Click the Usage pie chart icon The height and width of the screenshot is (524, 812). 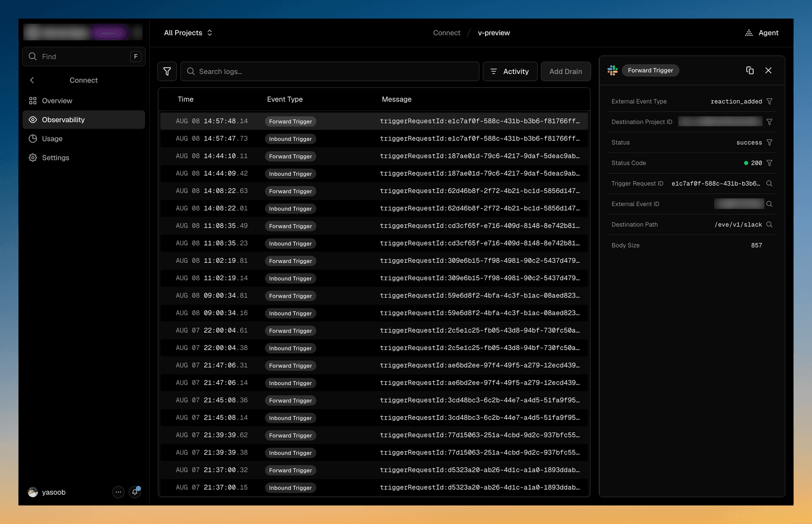33,138
